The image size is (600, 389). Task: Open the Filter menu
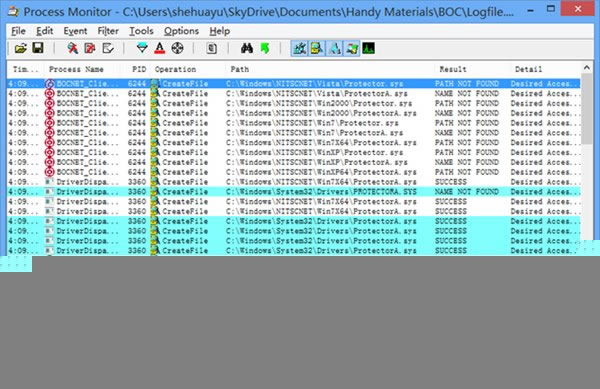(x=108, y=31)
